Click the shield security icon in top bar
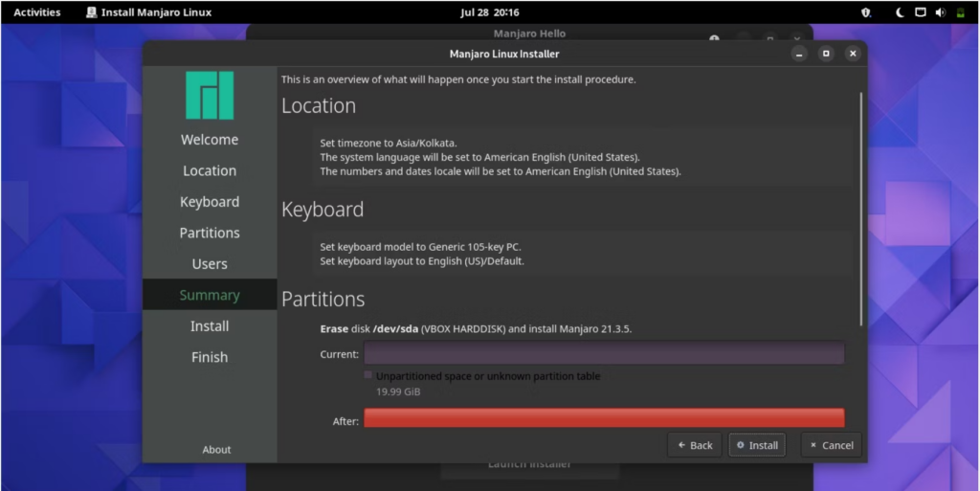980x491 pixels. (865, 12)
